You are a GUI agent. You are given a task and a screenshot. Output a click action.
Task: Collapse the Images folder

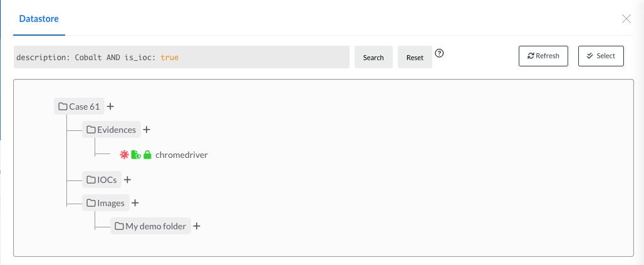[105, 203]
